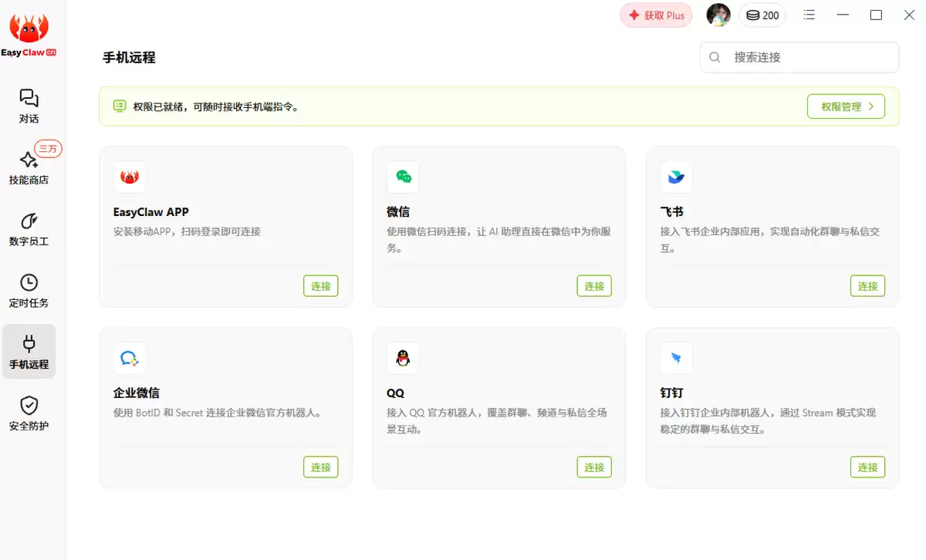This screenshot has height=560, width=926.
Task: Click 连接 on the 钉钉 card
Action: (x=867, y=467)
